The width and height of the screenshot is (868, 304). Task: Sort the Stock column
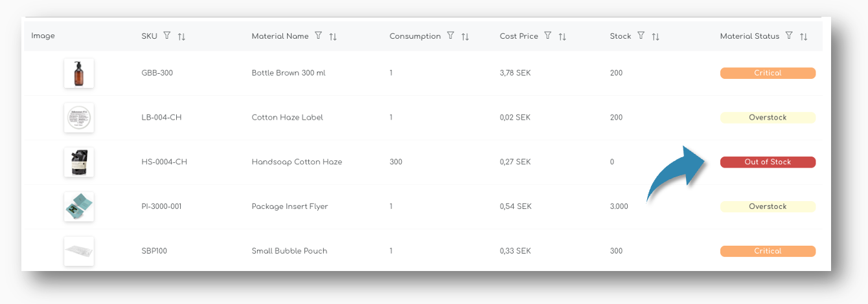click(x=656, y=37)
